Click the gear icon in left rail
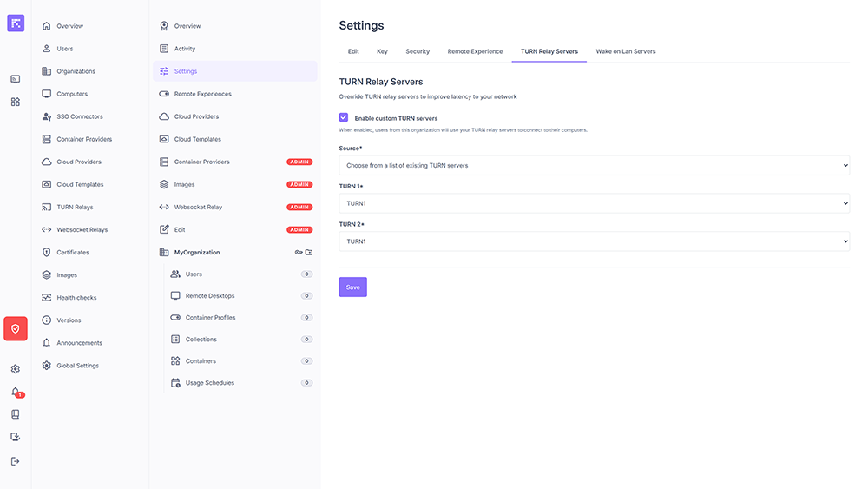The width and height of the screenshot is (868, 489). coord(16,369)
